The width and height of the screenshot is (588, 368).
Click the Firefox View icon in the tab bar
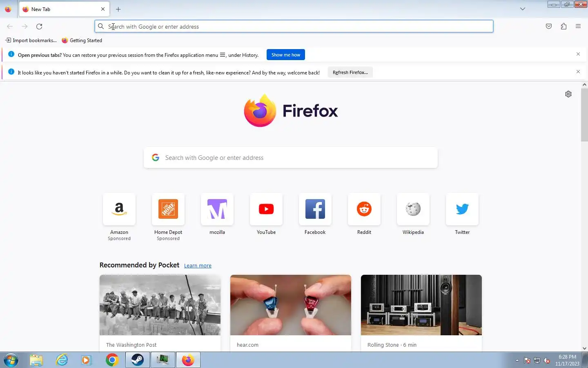(8, 9)
